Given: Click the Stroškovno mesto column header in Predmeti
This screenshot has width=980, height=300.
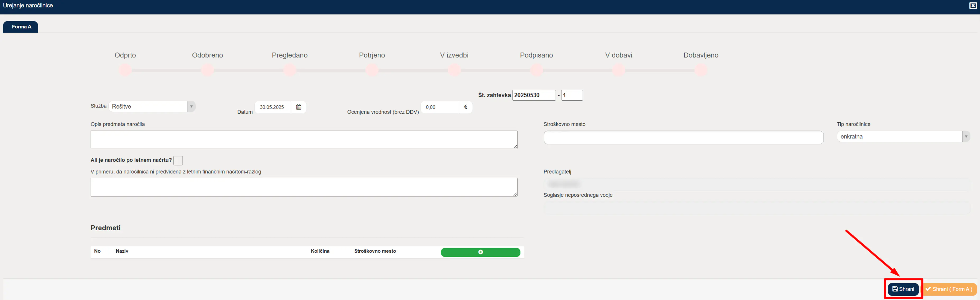Looking at the screenshot, I should point(375,251).
